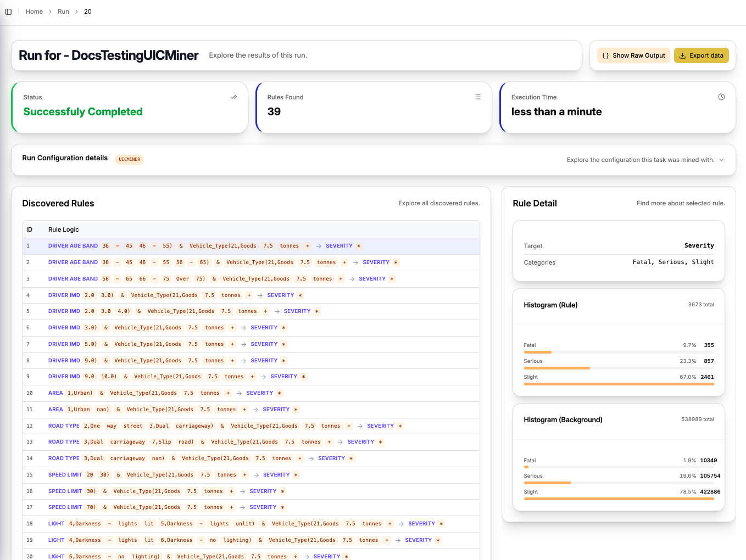Click the Fatal count 10349 in Histogram (Background)
746x560 pixels.
click(x=709, y=460)
